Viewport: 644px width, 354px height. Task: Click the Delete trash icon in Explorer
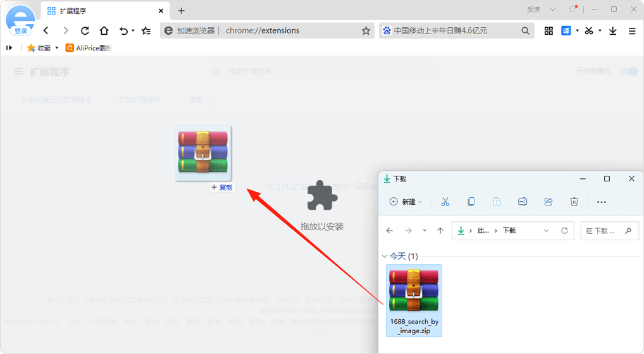tap(574, 202)
